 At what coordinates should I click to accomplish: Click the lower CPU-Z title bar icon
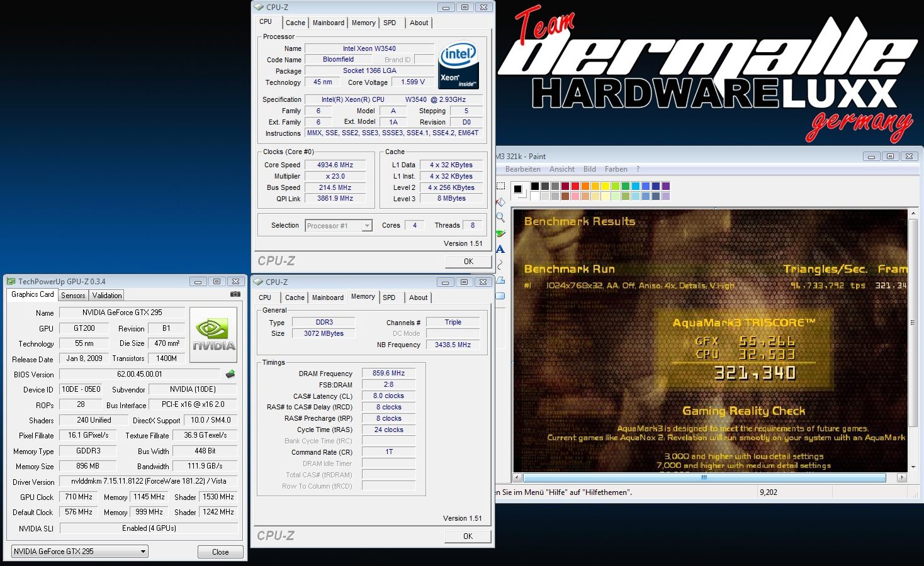point(258,282)
